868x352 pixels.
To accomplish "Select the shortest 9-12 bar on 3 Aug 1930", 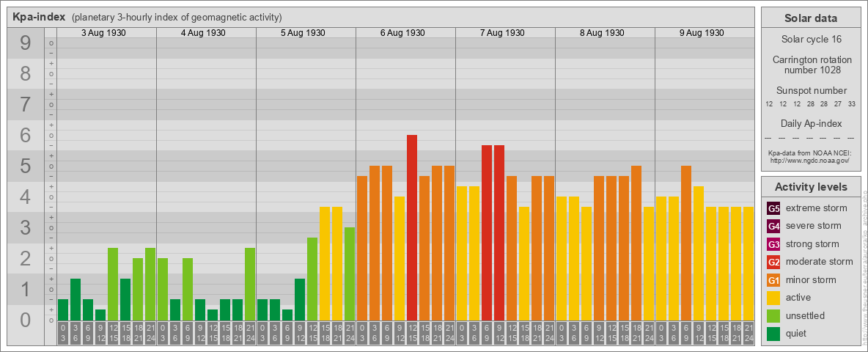I will 100,315.
